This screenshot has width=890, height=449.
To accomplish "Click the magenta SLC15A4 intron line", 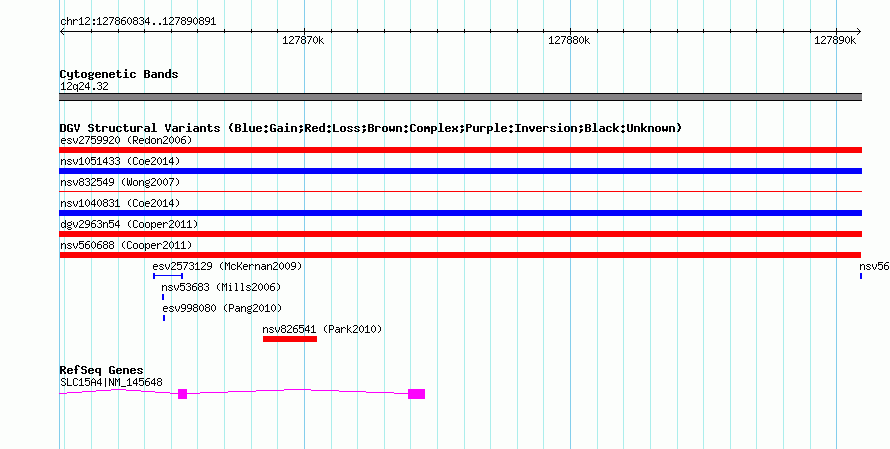I will [x=297, y=391].
